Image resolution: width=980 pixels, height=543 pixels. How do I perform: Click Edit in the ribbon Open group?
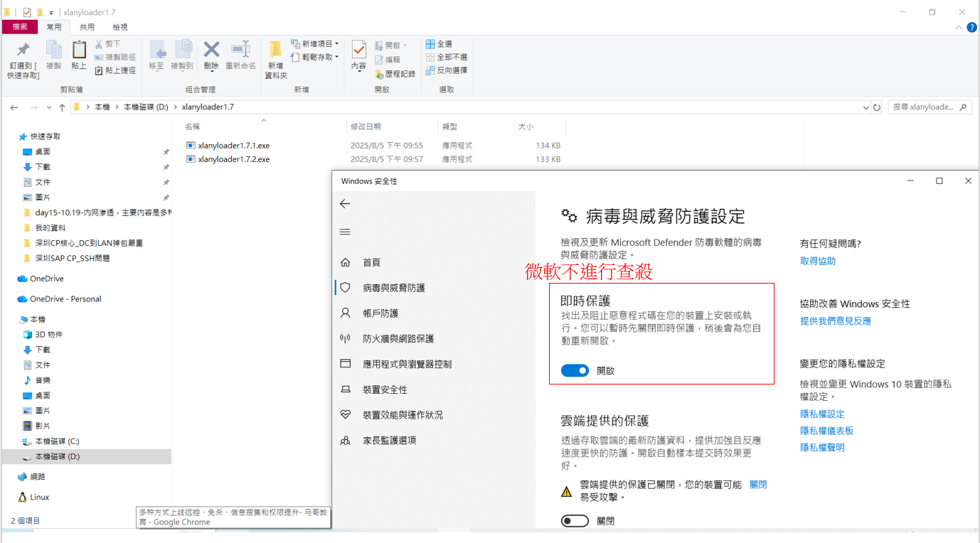pos(388,60)
